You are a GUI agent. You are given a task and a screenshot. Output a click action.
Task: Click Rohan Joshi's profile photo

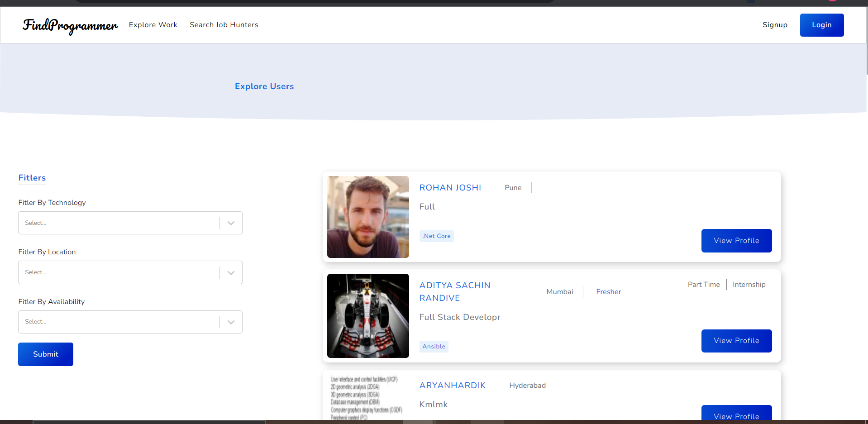368,217
